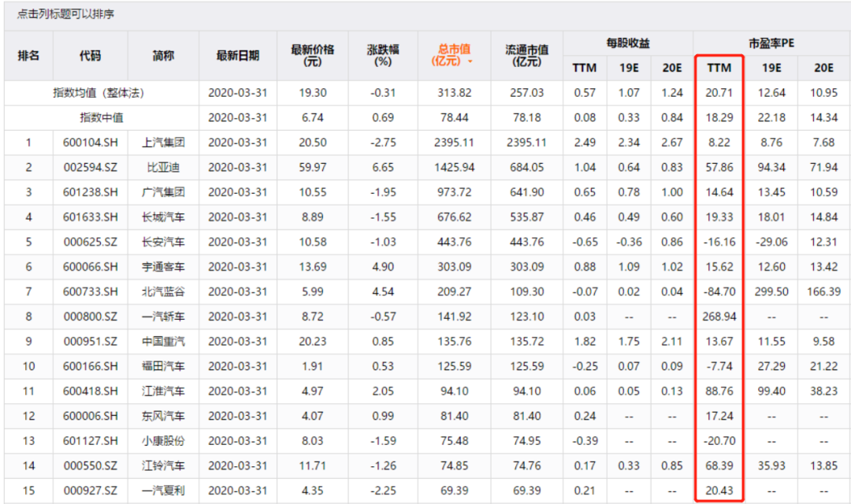Viewport: 851px width, 504px height.
Task: Open stock name 长城汽车
Action: pos(163,217)
